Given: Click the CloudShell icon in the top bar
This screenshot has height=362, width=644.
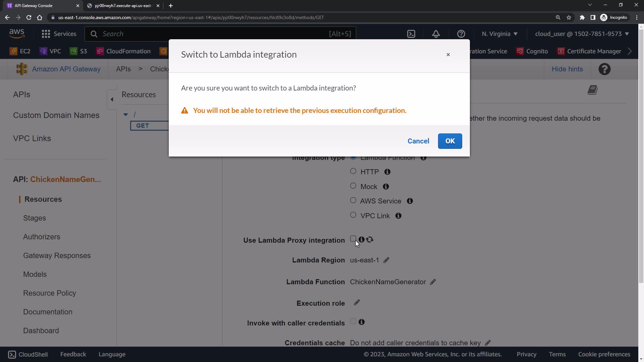Looking at the screenshot, I should (411, 34).
